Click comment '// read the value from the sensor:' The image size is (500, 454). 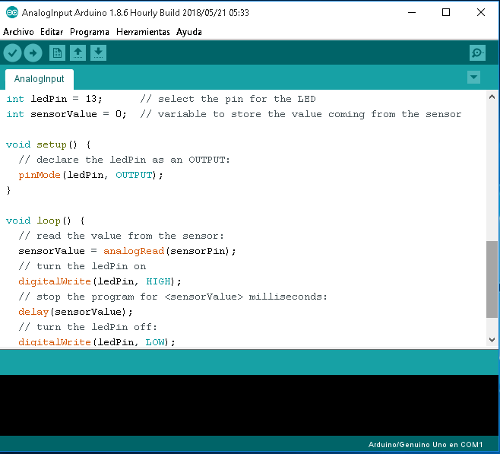(x=121, y=236)
